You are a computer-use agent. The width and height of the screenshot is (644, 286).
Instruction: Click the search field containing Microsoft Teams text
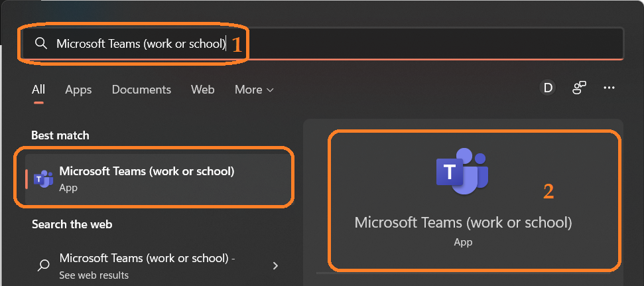coord(323,43)
